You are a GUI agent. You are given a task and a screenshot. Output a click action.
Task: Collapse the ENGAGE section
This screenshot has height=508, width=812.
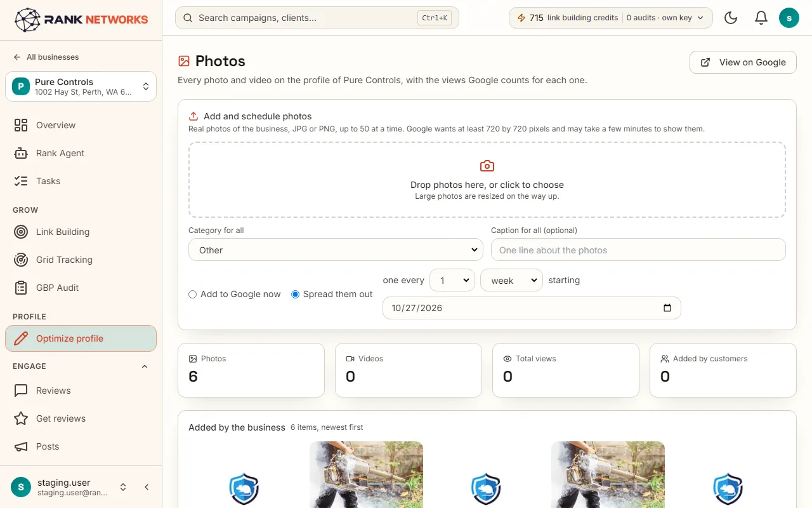144,366
